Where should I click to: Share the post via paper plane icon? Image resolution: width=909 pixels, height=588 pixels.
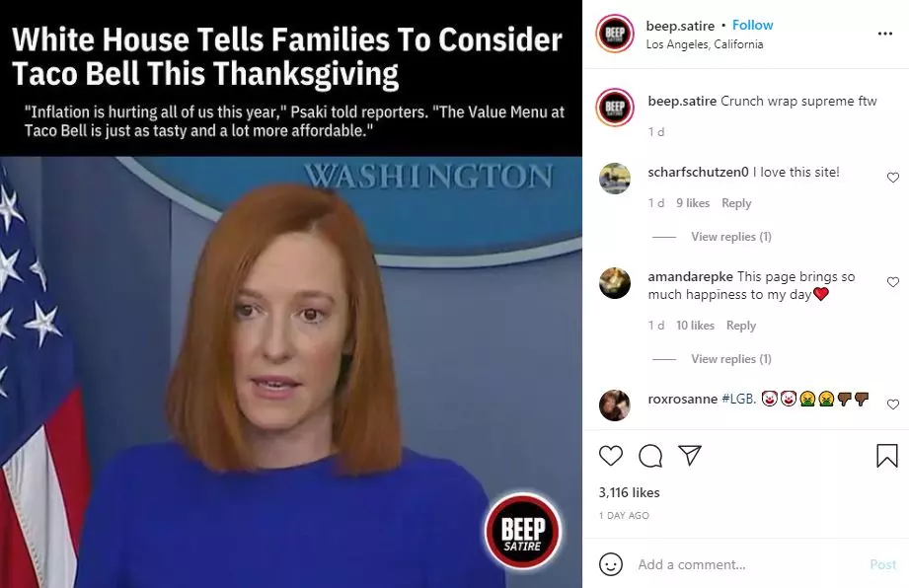(x=690, y=456)
